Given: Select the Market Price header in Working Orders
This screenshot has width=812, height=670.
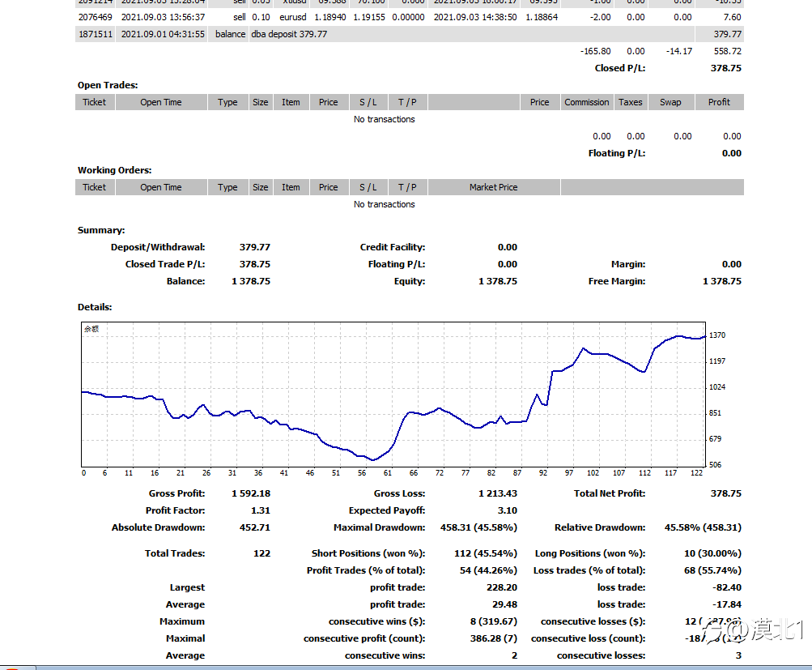Looking at the screenshot, I should pyautogui.click(x=494, y=187).
